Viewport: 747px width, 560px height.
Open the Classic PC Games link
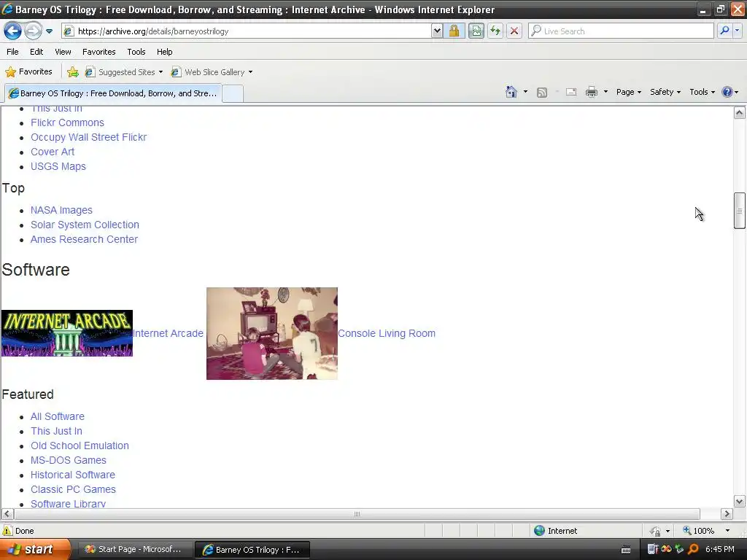[x=73, y=489]
